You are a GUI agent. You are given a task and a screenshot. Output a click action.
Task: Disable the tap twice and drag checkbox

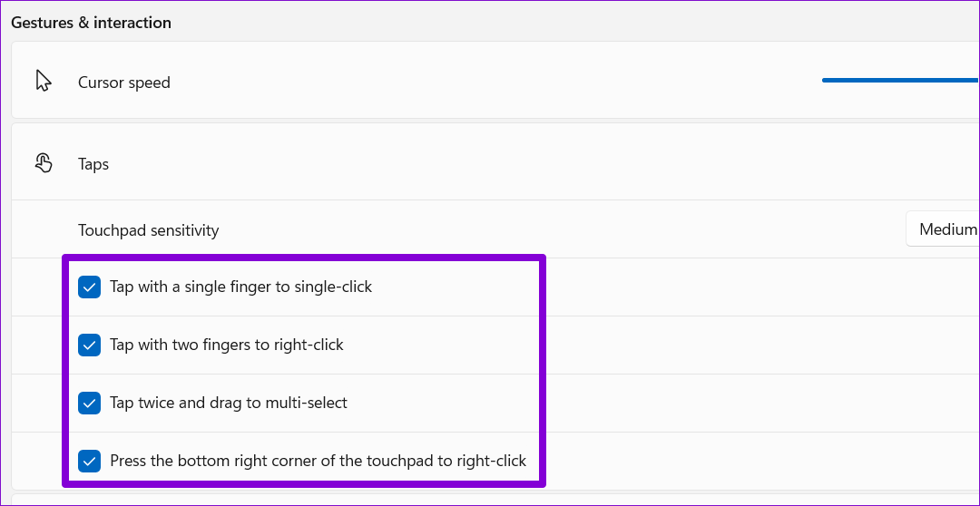point(89,404)
